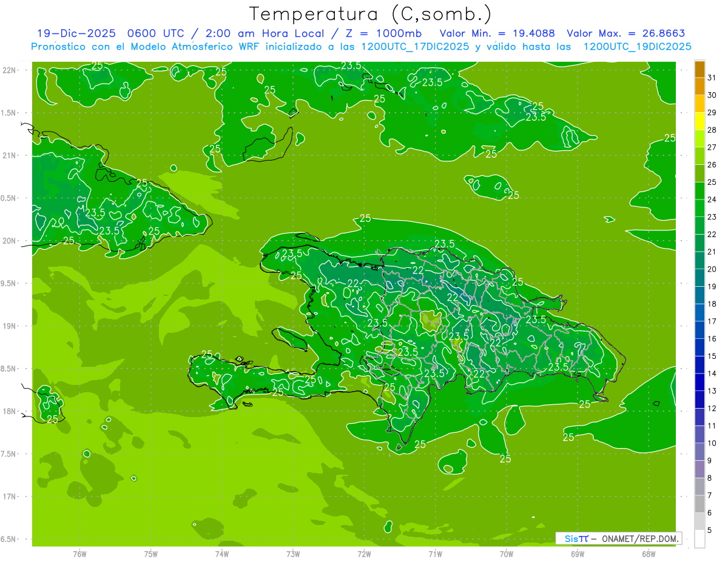Click the 72W longitude axis label
The height and width of the screenshot is (562, 728).
(x=364, y=554)
